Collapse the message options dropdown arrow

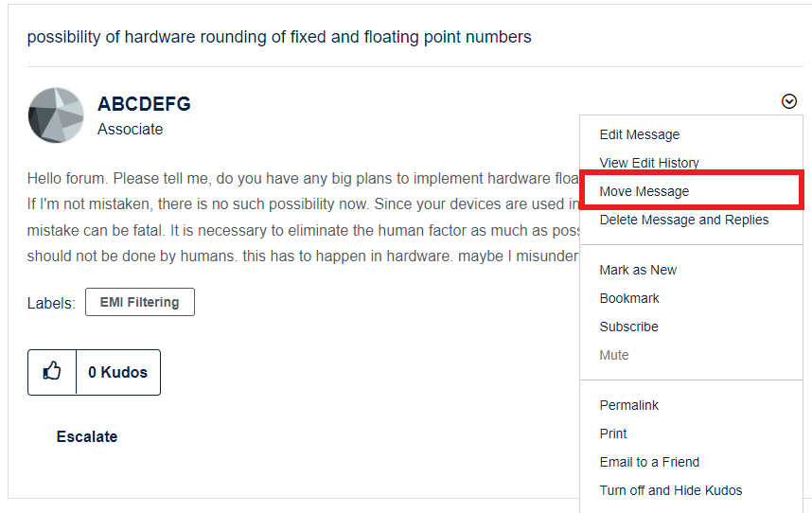pyautogui.click(x=789, y=101)
